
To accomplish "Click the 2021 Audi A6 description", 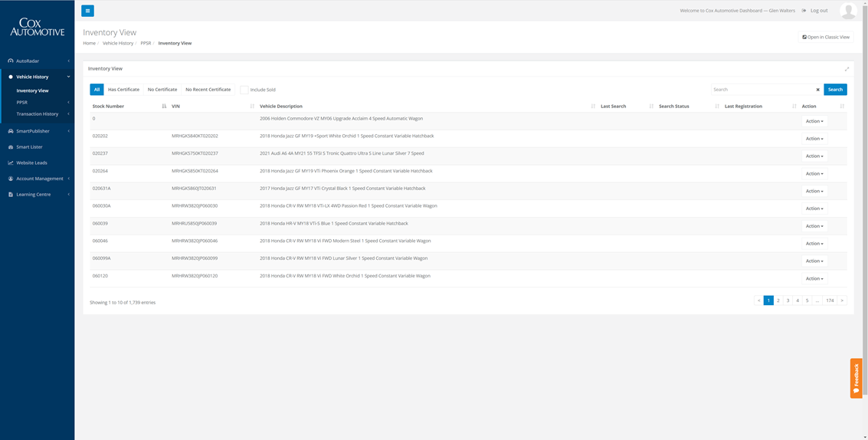I will pos(342,153).
